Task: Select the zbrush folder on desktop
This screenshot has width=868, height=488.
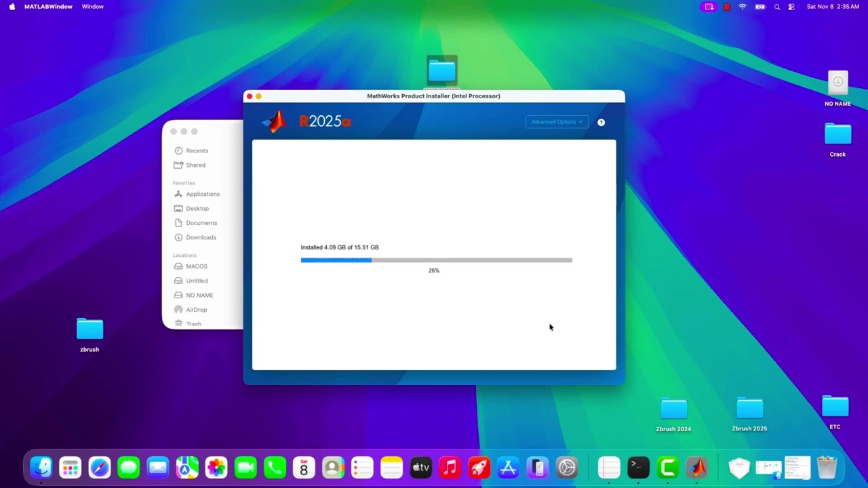Action: (90, 329)
